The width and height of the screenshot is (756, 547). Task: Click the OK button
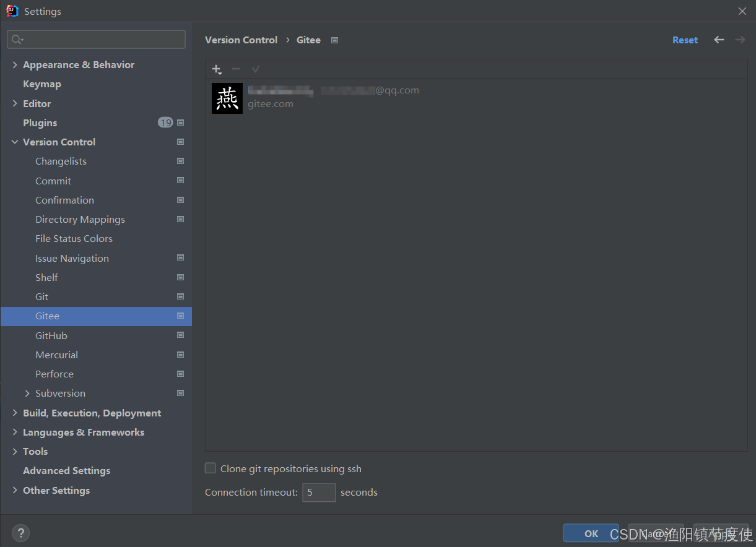[591, 533]
